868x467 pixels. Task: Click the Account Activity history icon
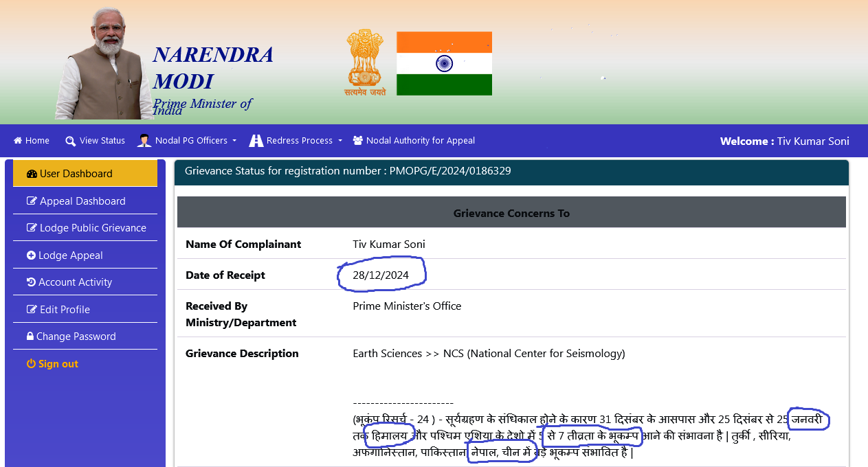point(31,282)
